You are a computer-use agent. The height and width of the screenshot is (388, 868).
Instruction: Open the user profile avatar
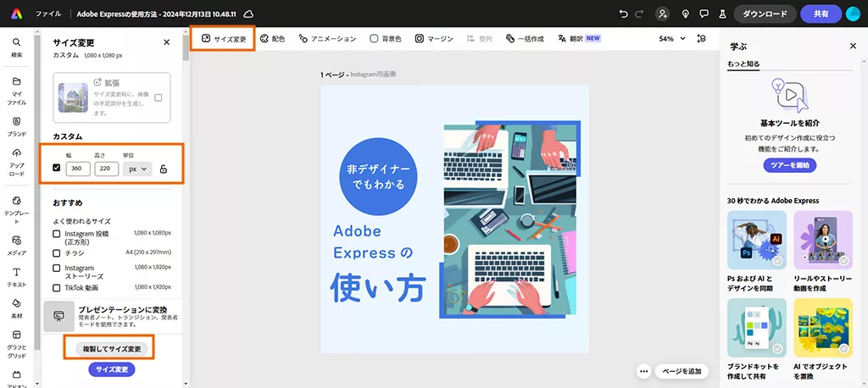coord(853,14)
